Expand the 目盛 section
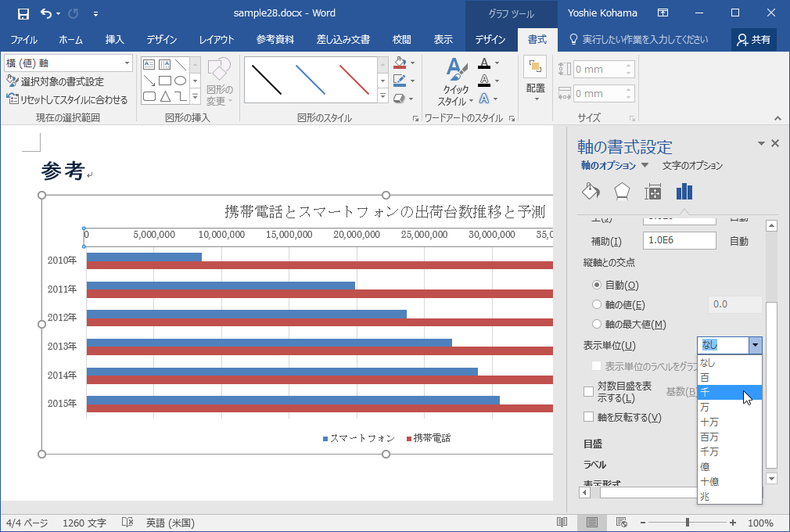This screenshot has height=532, width=790. coord(593,444)
